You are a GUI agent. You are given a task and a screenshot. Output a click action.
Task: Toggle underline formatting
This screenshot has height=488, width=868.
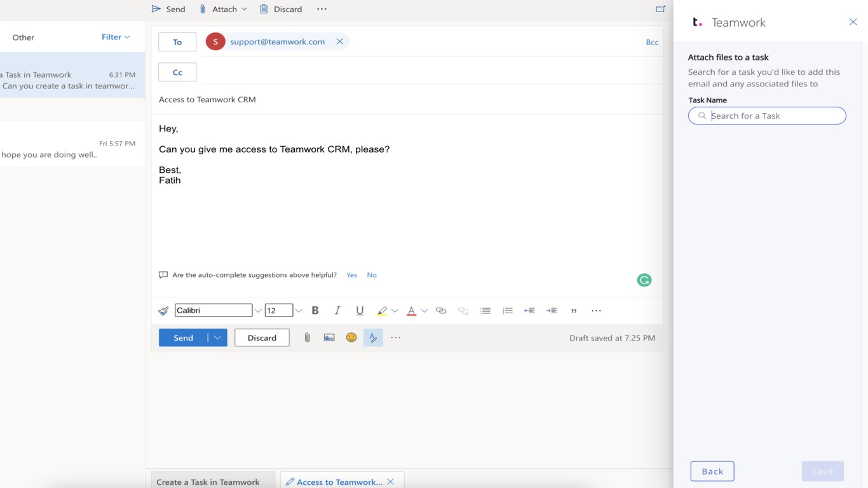pos(360,311)
